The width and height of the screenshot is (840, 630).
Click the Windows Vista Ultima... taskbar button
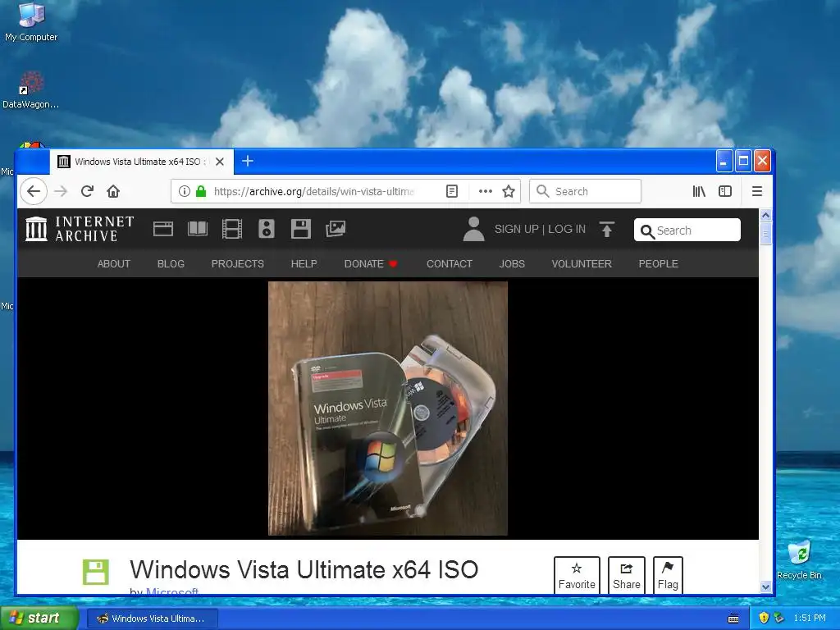[152, 619]
